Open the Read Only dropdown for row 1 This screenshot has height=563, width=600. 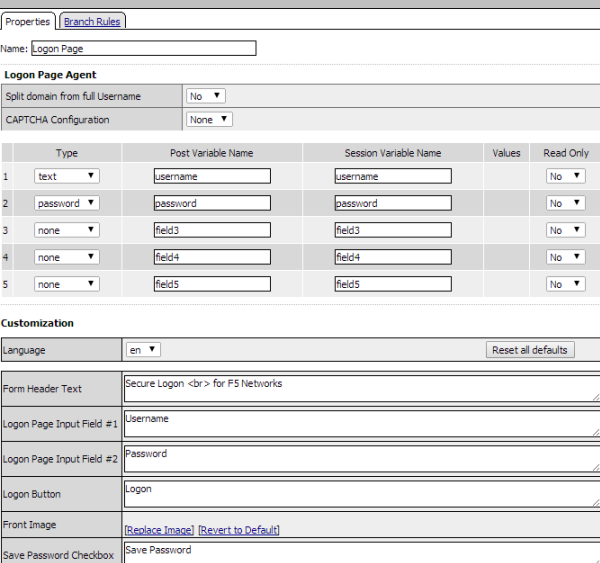(x=565, y=176)
